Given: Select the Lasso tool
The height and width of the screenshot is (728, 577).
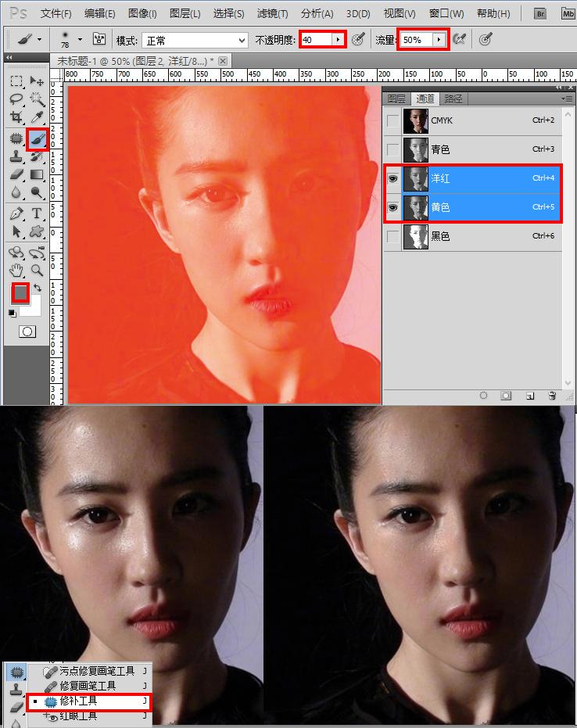Looking at the screenshot, I should [16, 99].
